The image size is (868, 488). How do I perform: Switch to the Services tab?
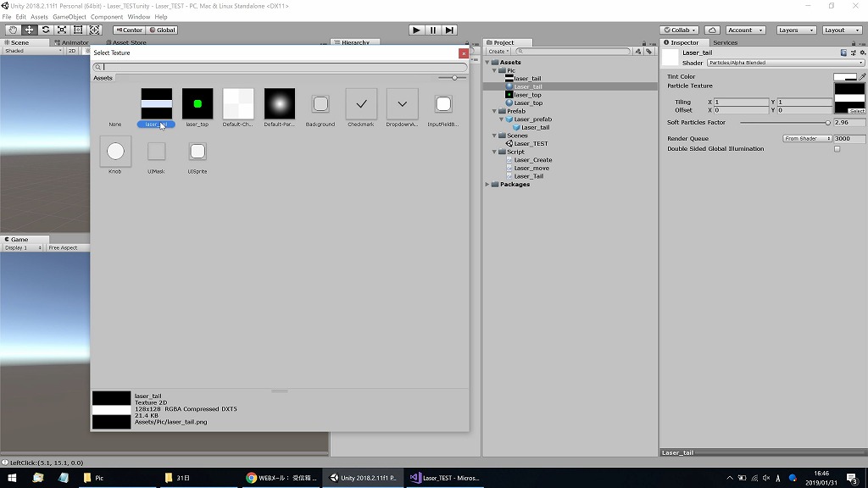point(725,42)
